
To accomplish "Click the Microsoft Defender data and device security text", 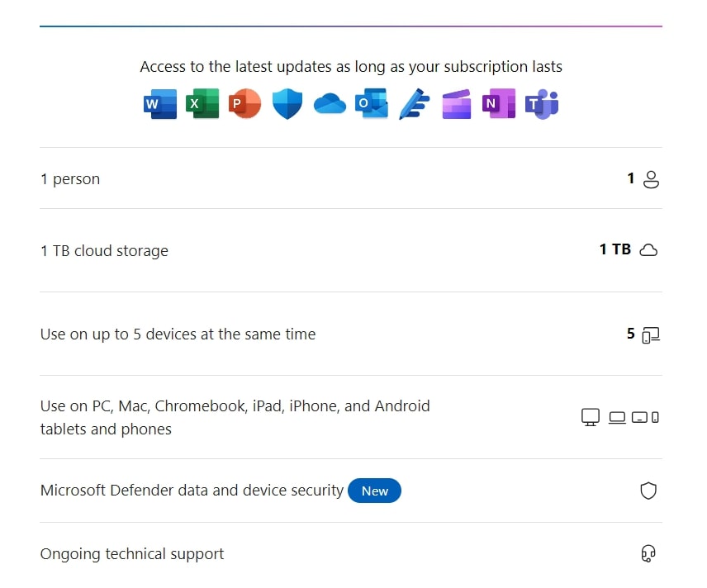I will click(192, 491).
